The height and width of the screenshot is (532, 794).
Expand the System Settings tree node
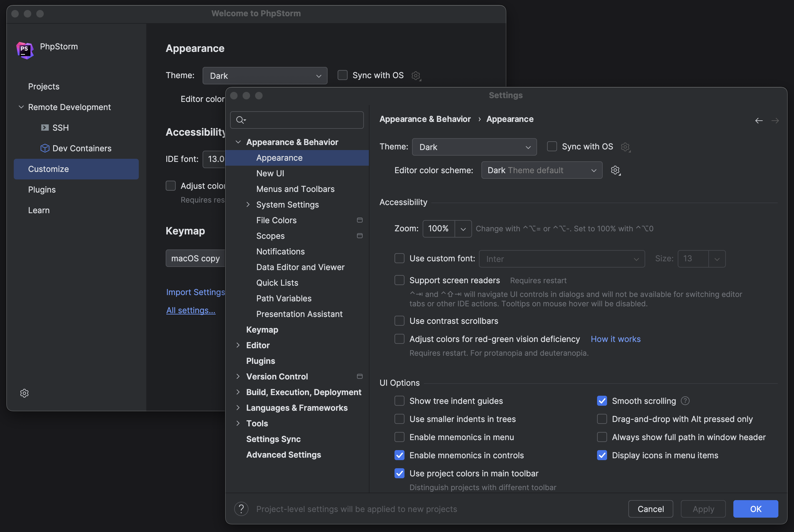pos(248,205)
